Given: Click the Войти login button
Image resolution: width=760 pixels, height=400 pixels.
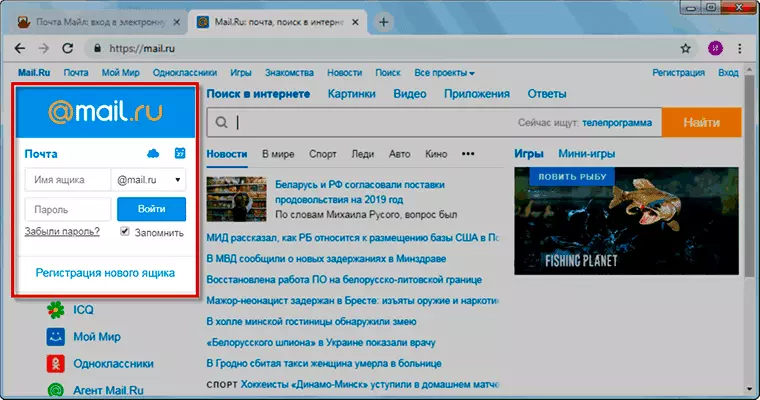Looking at the screenshot, I should [x=151, y=209].
